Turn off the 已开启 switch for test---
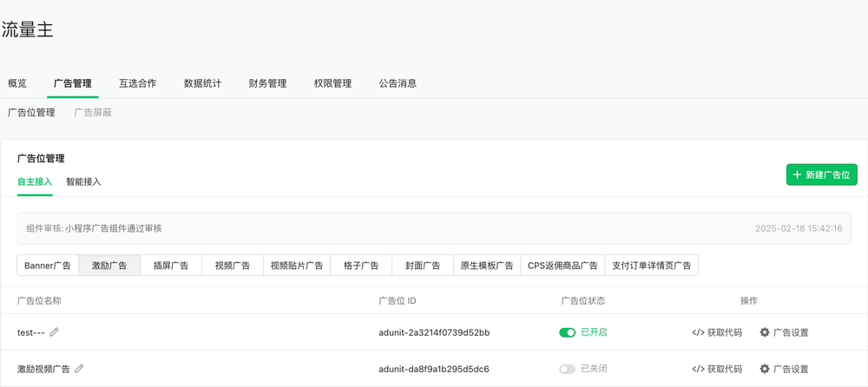 coord(568,332)
